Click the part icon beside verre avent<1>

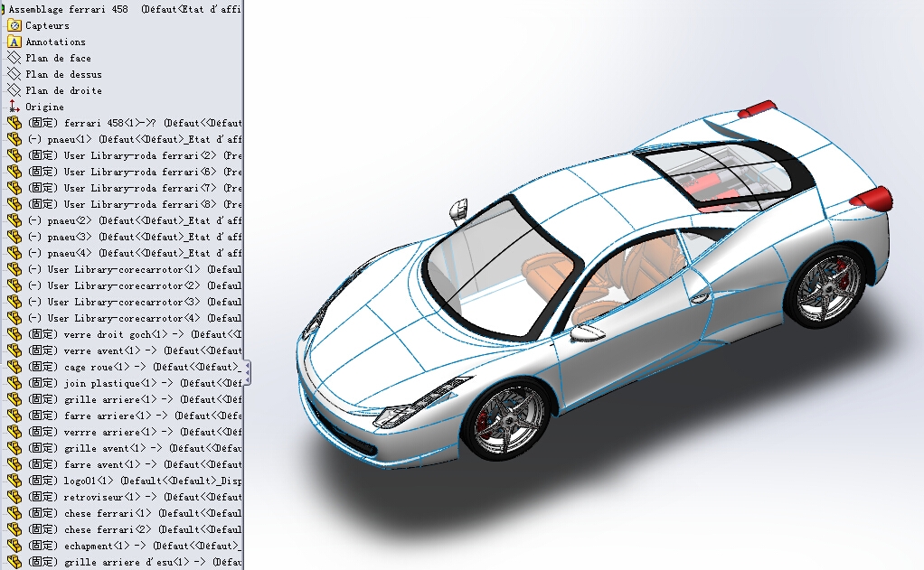pos(14,350)
